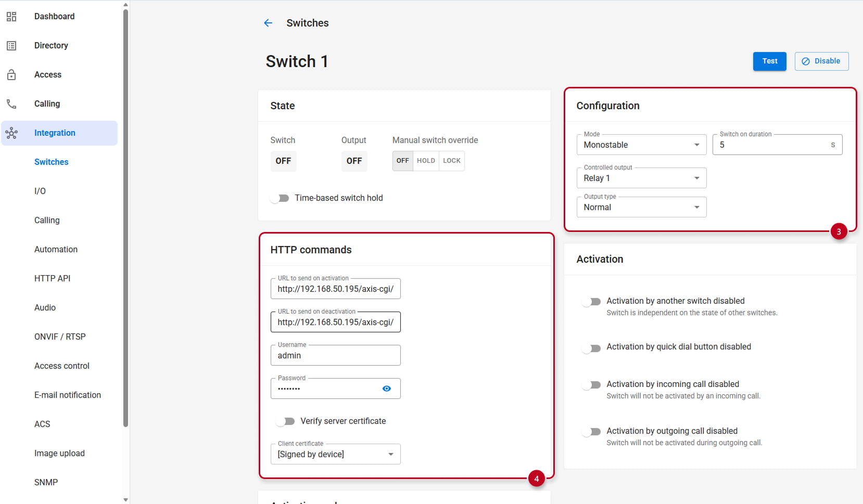Click the Disable button
The height and width of the screenshot is (504, 863).
821,61
